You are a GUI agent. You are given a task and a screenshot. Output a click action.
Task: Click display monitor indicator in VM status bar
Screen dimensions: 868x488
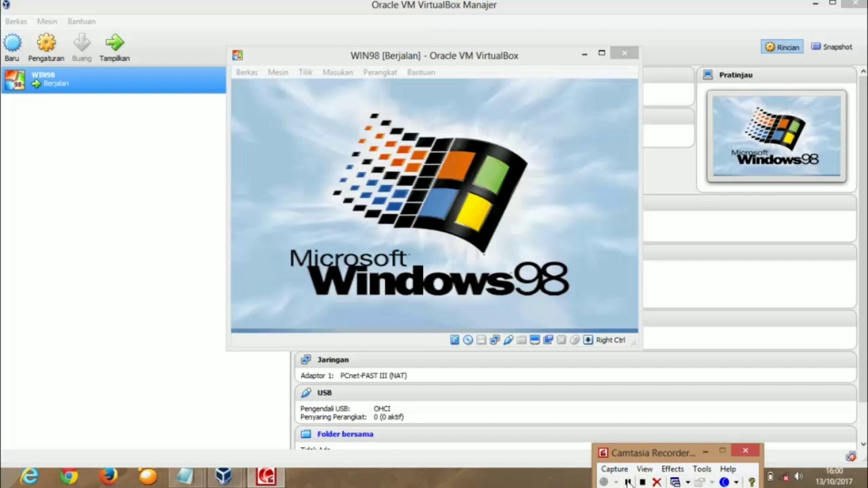pos(535,340)
